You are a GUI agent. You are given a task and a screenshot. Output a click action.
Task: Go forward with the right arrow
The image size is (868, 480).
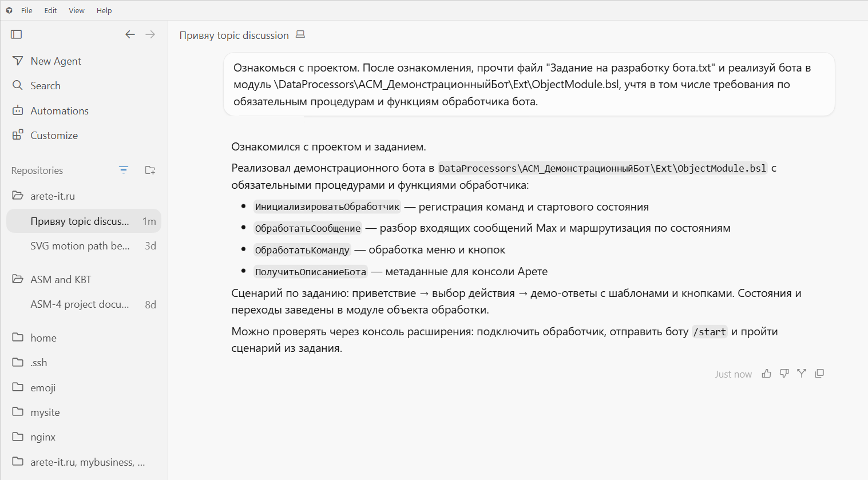tap(150, 34)
